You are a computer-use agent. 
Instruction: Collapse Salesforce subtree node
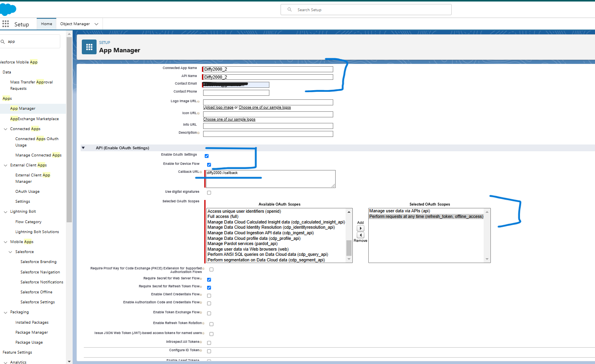click(x=10, y=252)
